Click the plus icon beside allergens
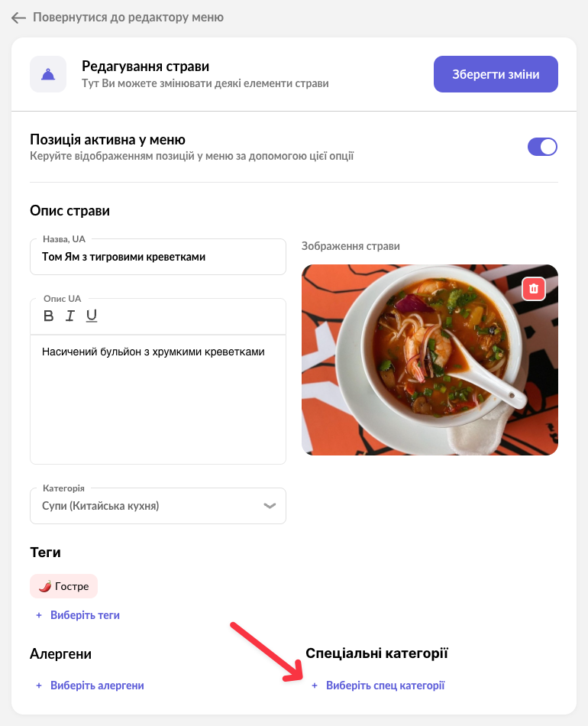The width and height of the screenshot is (588, 726). 39,685
